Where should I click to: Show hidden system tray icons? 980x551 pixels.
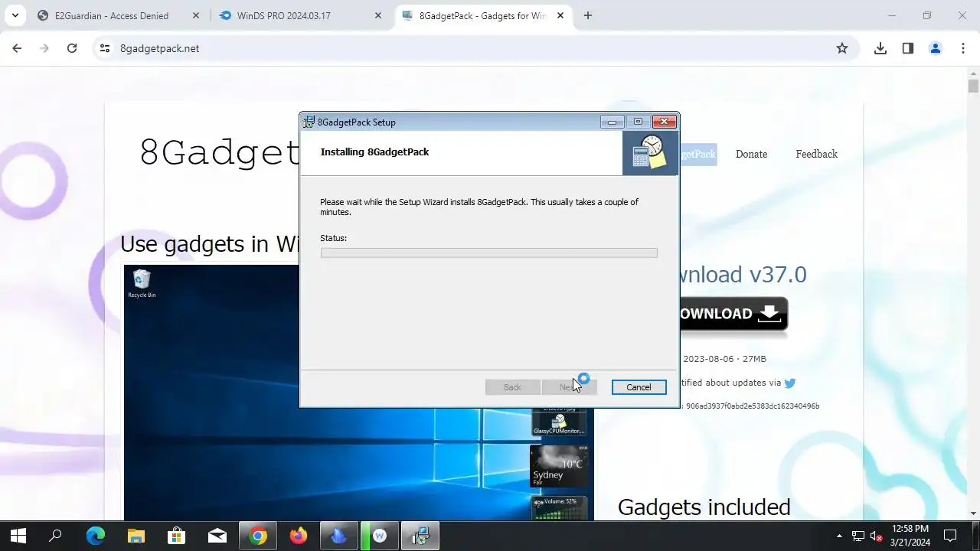pos(839,536)
